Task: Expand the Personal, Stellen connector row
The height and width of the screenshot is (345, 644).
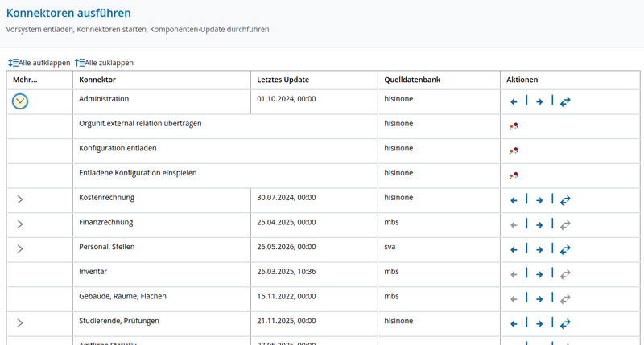Action: pos(19,249)
